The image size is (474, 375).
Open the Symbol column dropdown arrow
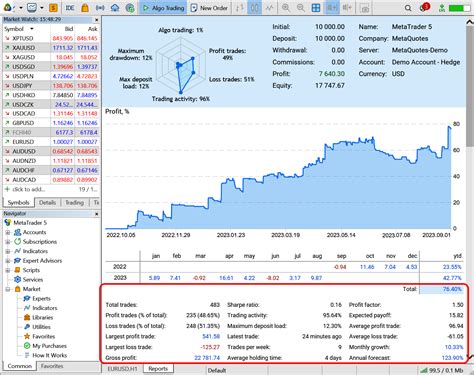point(32,29)
